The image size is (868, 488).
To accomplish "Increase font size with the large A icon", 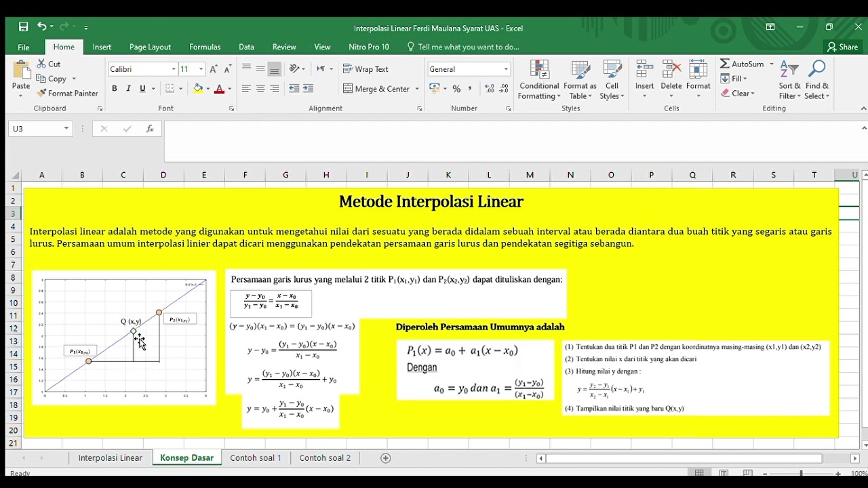I will point(214,69).
